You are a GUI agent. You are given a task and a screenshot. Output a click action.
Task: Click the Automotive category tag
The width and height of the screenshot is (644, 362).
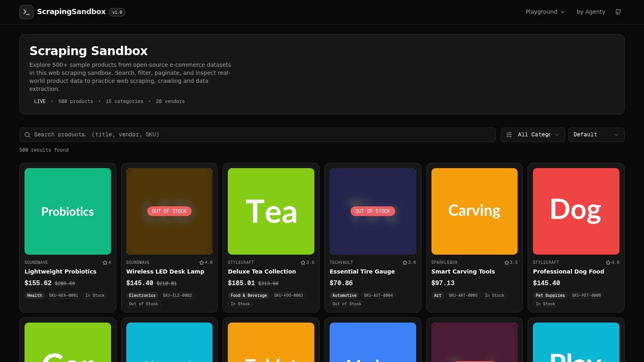(x=345, y=296)
